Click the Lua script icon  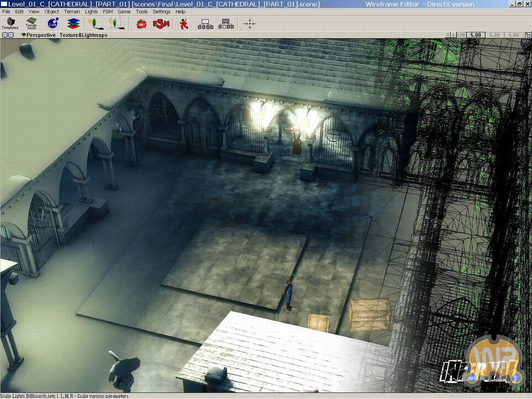tap(53, 24)
